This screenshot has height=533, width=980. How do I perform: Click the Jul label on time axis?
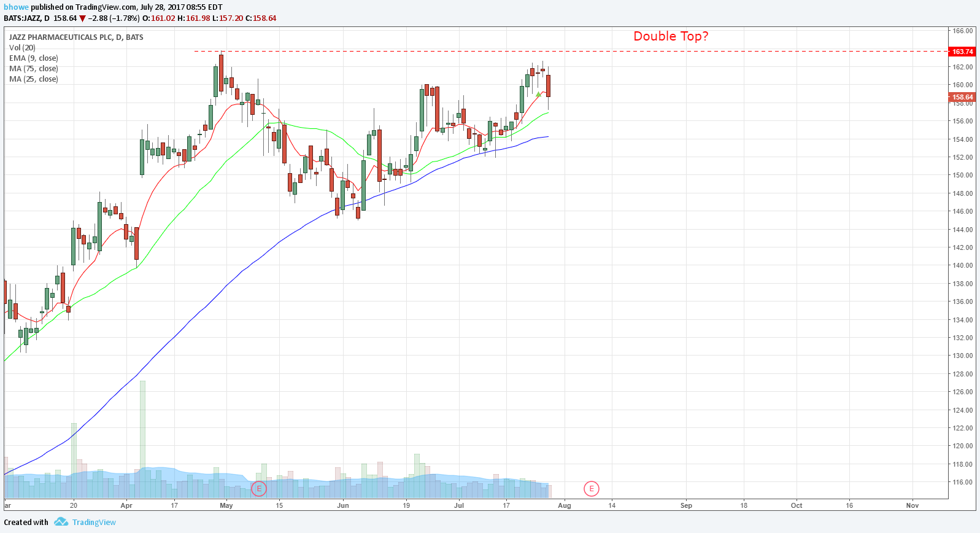pos(459,505)
